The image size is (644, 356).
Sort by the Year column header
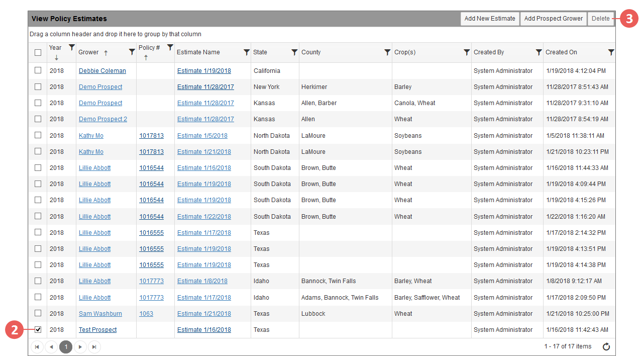tap(55, 48)
